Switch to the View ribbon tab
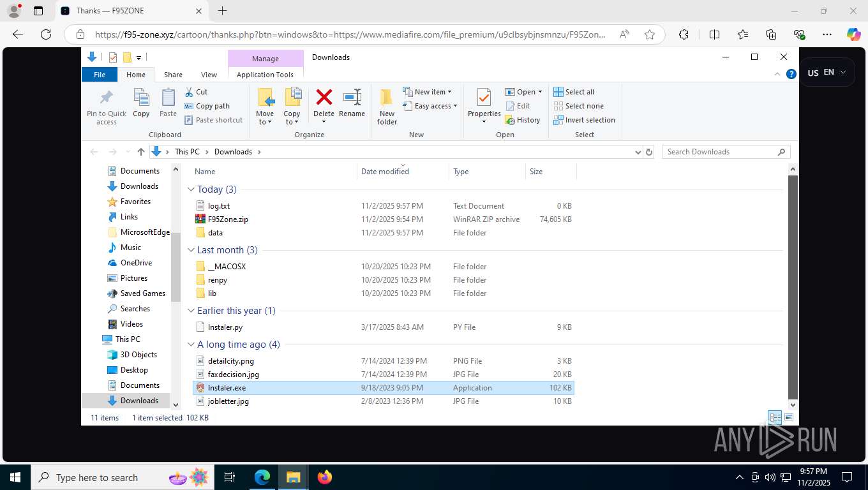Screen dimensions: 868x490 coord(209,75)
